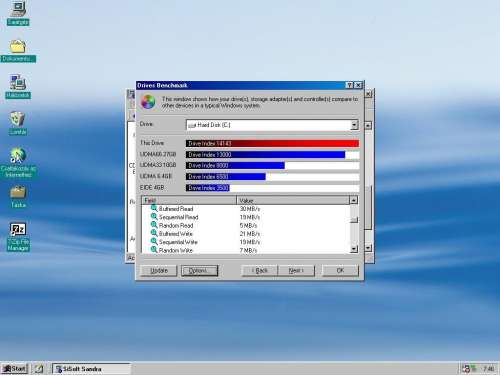Screen dimensions: 500x375
Task: Click the 21 MB/s value cell
Action: tap(250, 234)
